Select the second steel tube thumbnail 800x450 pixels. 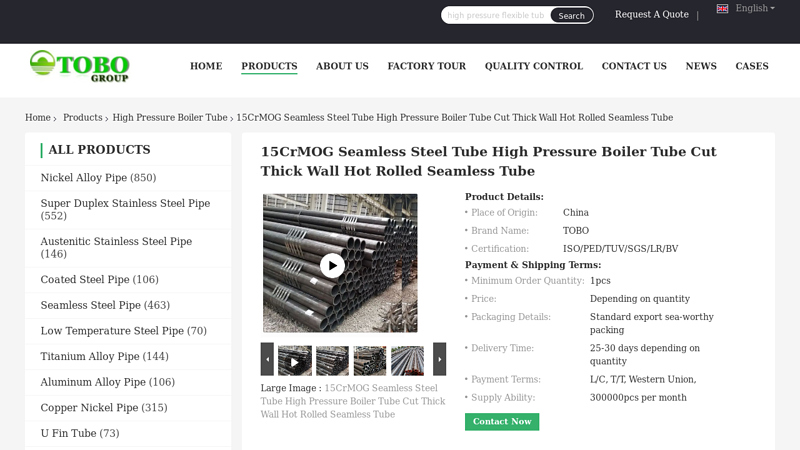click(332, 361)
